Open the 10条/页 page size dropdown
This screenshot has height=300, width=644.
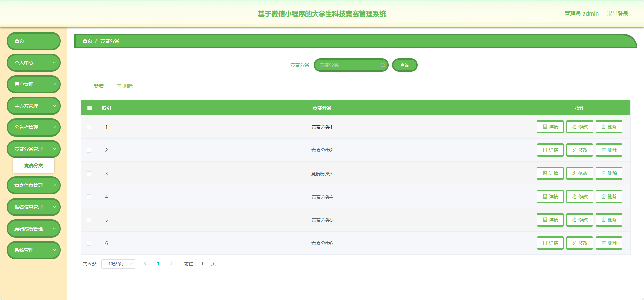coord(118,264)
